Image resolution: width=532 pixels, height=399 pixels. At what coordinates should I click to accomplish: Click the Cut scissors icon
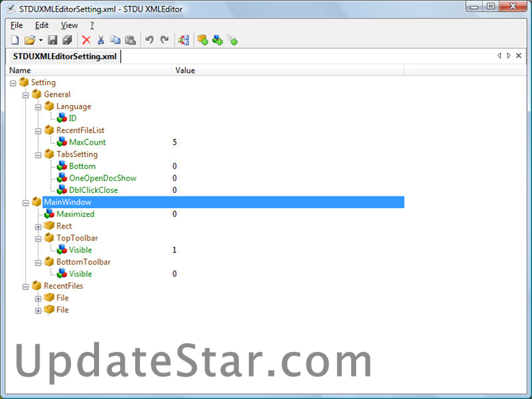[101, 40]
